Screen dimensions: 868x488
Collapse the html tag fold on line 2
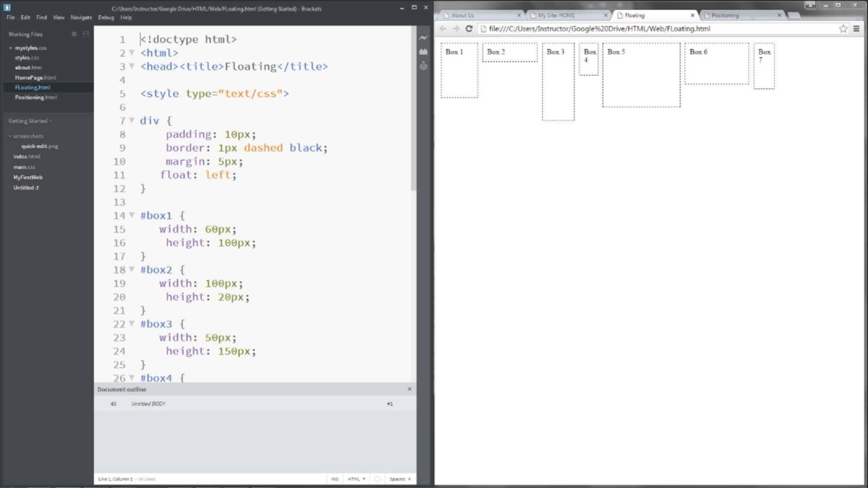[x=132, y=53]
